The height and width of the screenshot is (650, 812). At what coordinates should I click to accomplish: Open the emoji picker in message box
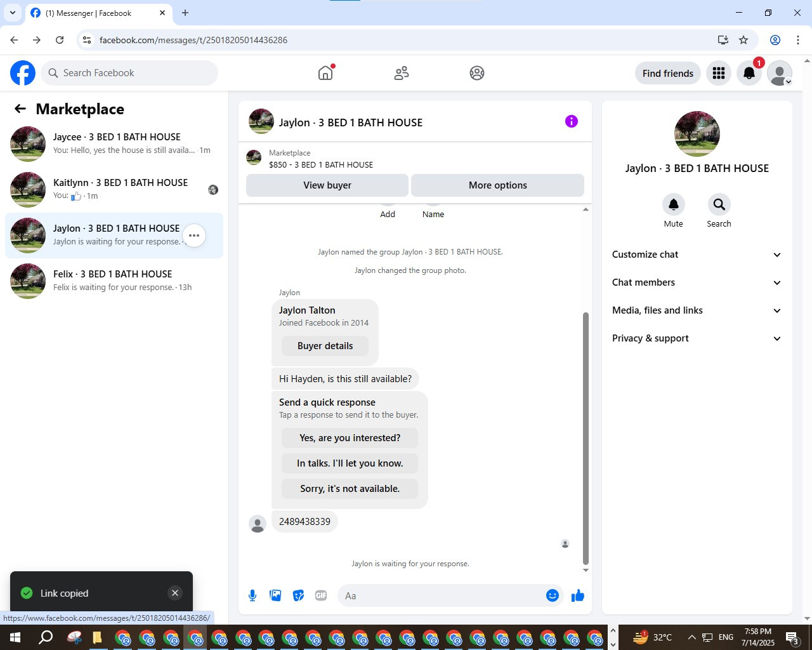point(553,595)
